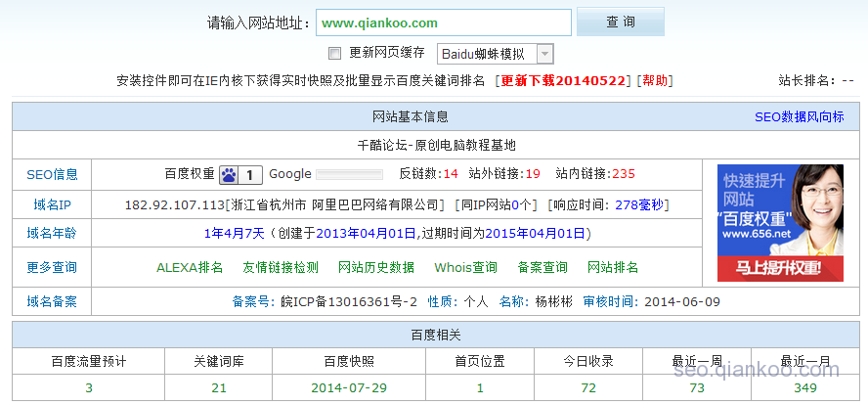Click the 百度流量预计 column header
868x405 pixels.
point(89,362)
